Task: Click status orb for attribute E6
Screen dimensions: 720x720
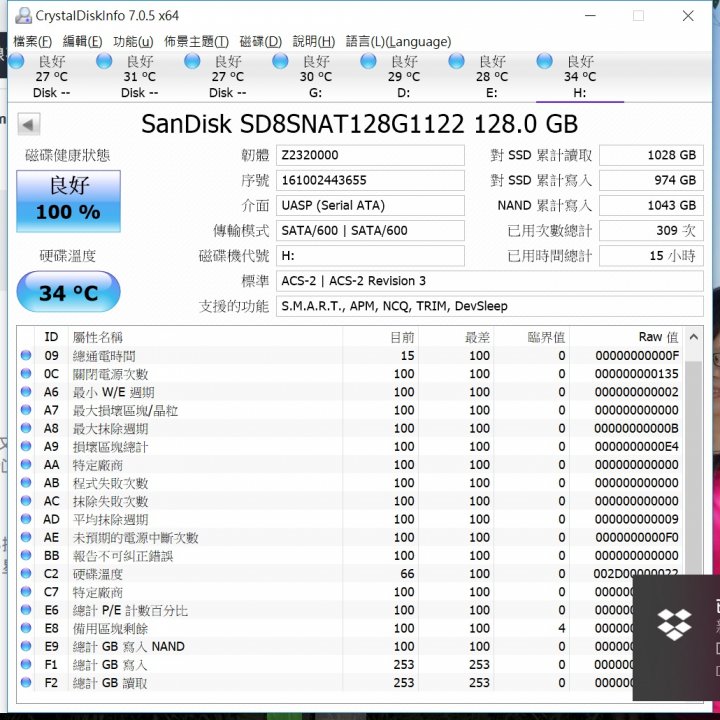Action: pos(26,610)
